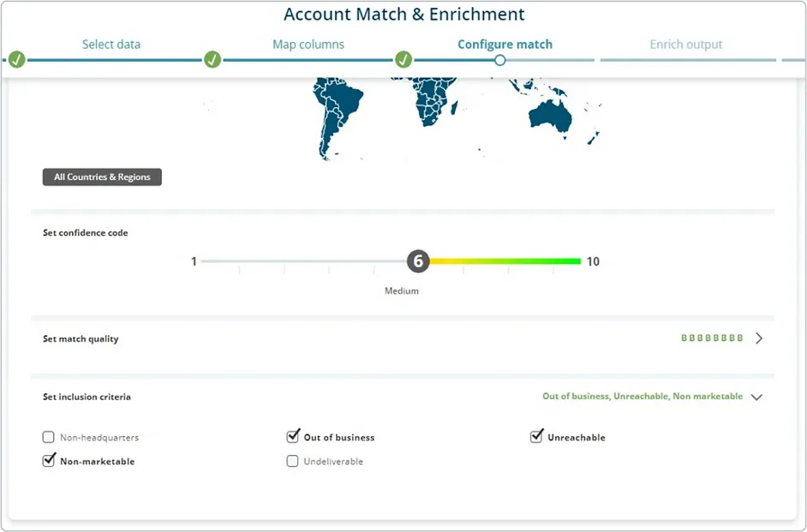The image size is (807, 532).
Task: Click the All Countries & Regions button
Action: tap(102, 177)
